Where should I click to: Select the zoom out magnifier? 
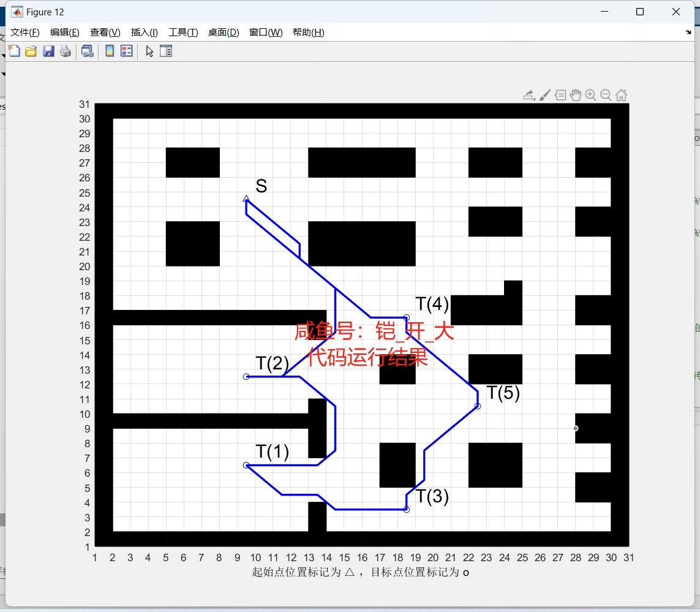pos(606,95)
